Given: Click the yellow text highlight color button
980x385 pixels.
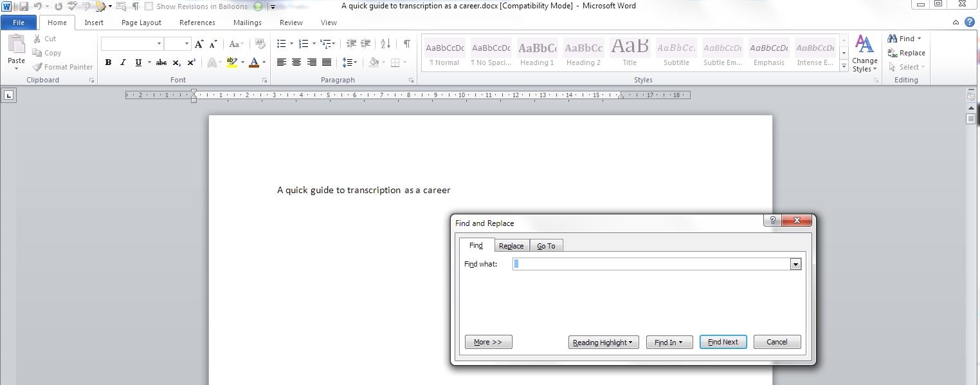Looking at the screenshot, I should pyautogui.click(x=232, y=62).
